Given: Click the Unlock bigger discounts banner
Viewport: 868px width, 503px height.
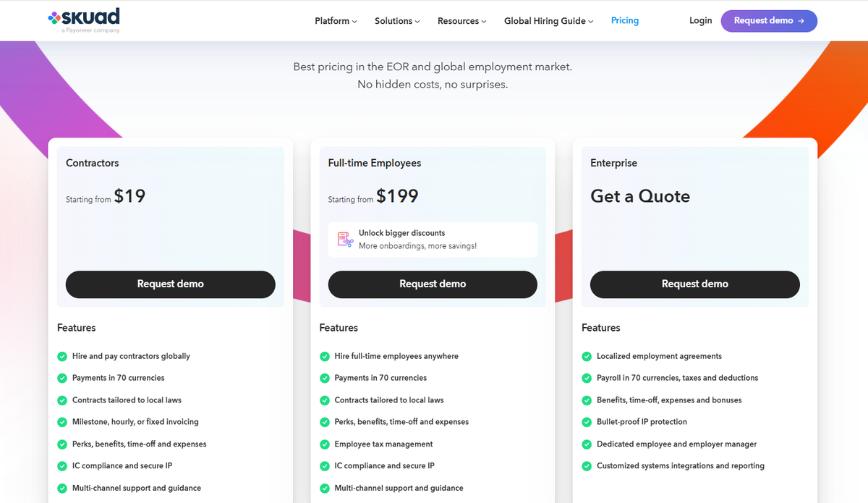Looking at the screenshot, I should [433, 240].
